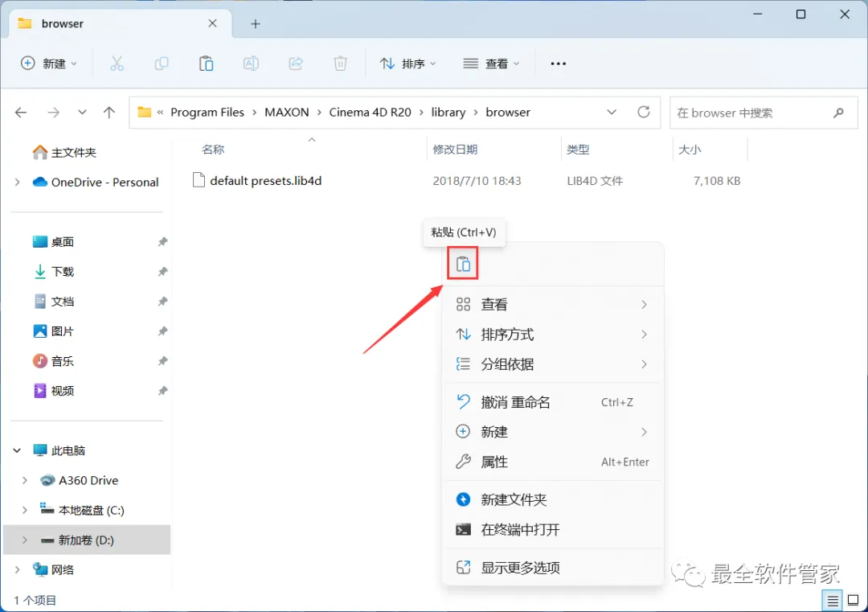Click the search magnifier icon

coord(838,113)
